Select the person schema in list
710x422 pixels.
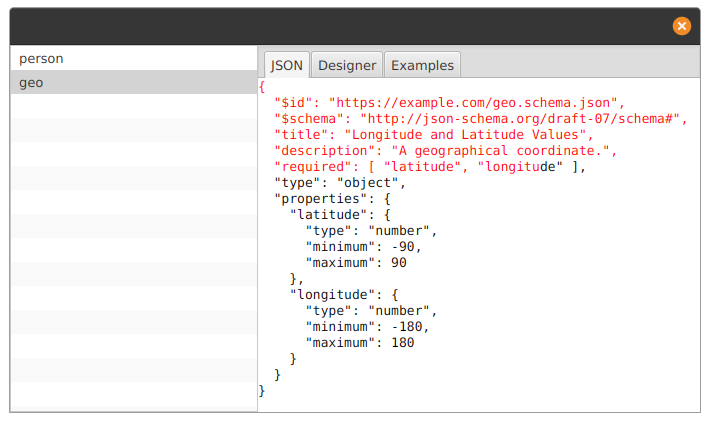[x=134, y=58]
